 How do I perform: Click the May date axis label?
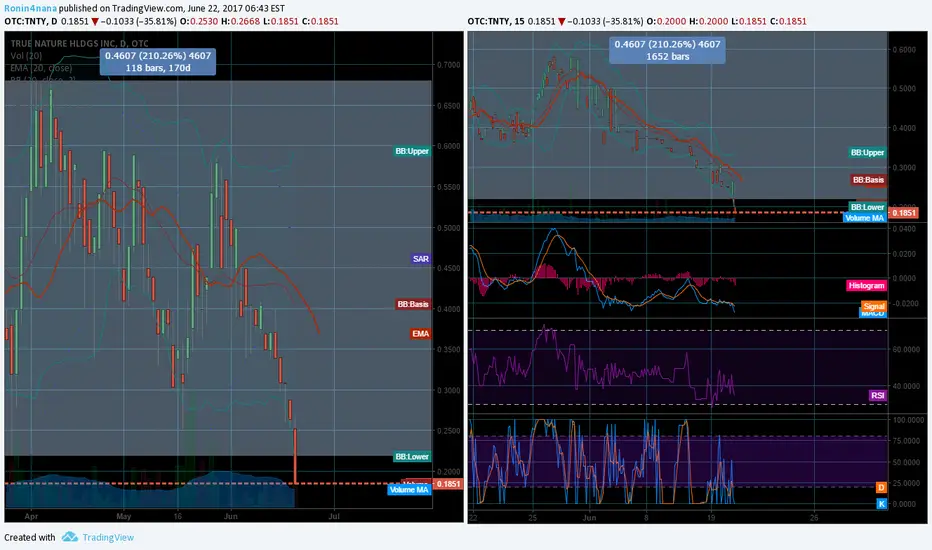coord(123,516)
